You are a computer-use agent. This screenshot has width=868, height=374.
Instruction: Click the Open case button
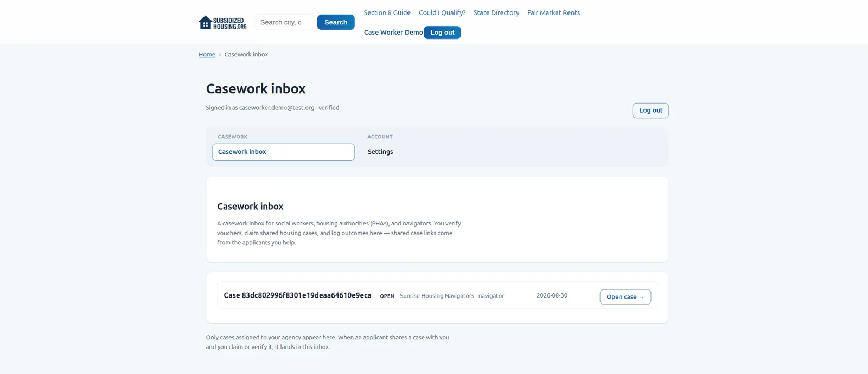point(625,296)
